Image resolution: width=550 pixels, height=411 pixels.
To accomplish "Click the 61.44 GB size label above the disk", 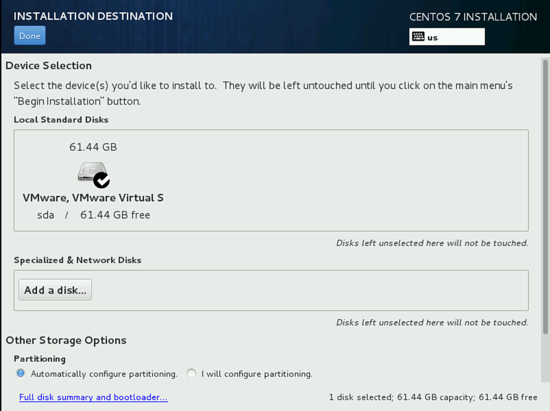I will pos(93,147).
